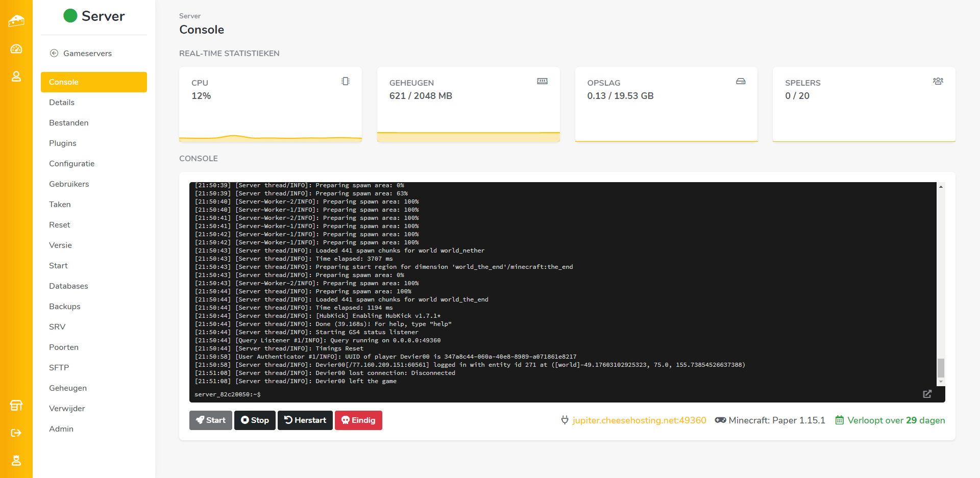Click the bottom admin user icon
Viewport: 980px width, 478px height.
point(16,461)
